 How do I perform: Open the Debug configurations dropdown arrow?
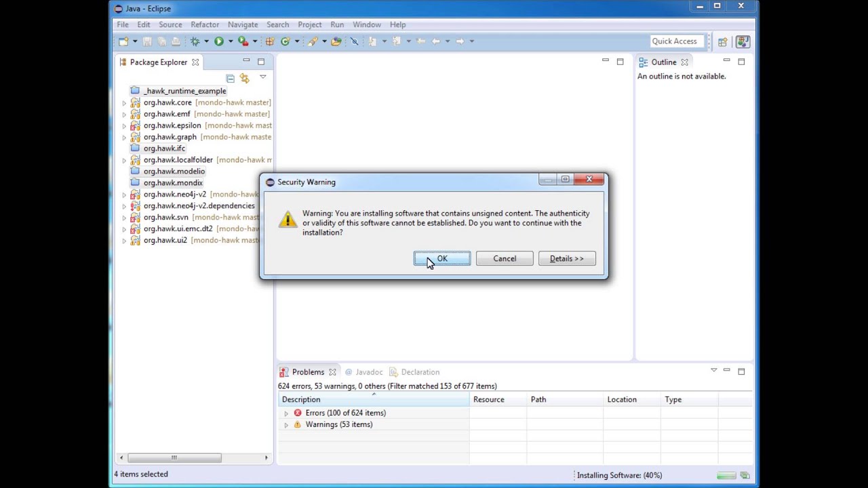point(206,41)
